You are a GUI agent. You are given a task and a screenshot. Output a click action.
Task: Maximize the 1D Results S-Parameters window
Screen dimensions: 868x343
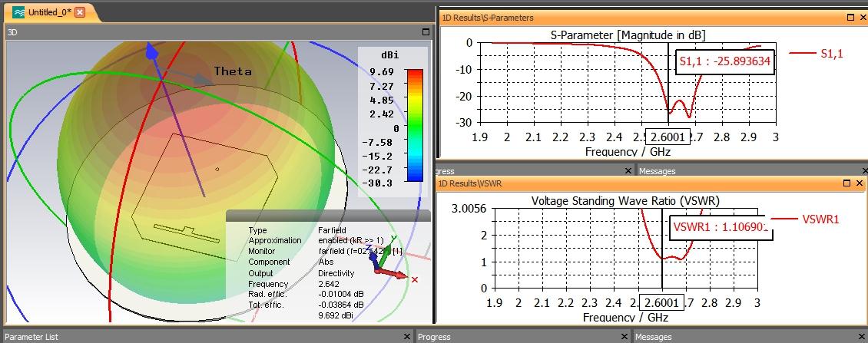[850, 18]
